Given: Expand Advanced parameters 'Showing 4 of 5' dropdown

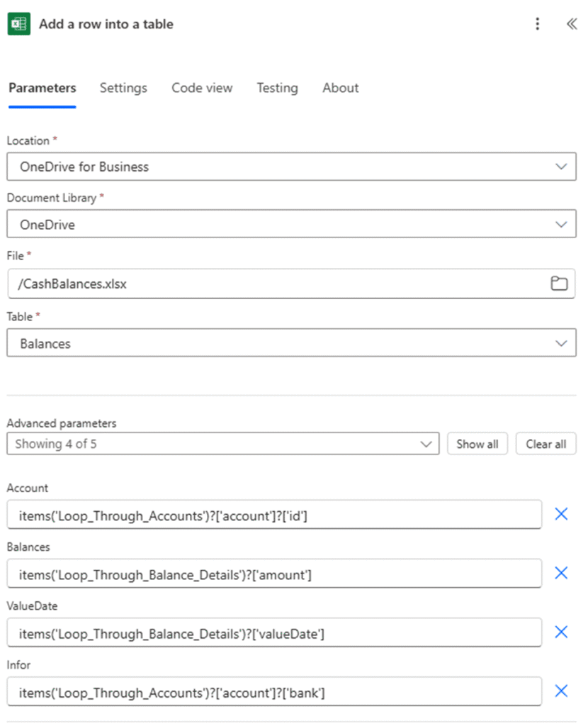Looking at the screenshot, I should coord(425,444).
